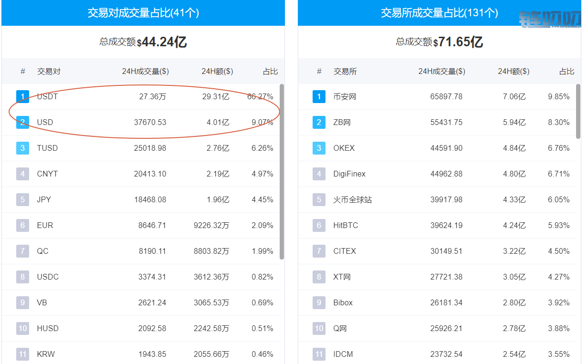Click 24H成交量($) header in exchanges table
Viewport: 588px width, 364px height.
click(x=442, y=72)
